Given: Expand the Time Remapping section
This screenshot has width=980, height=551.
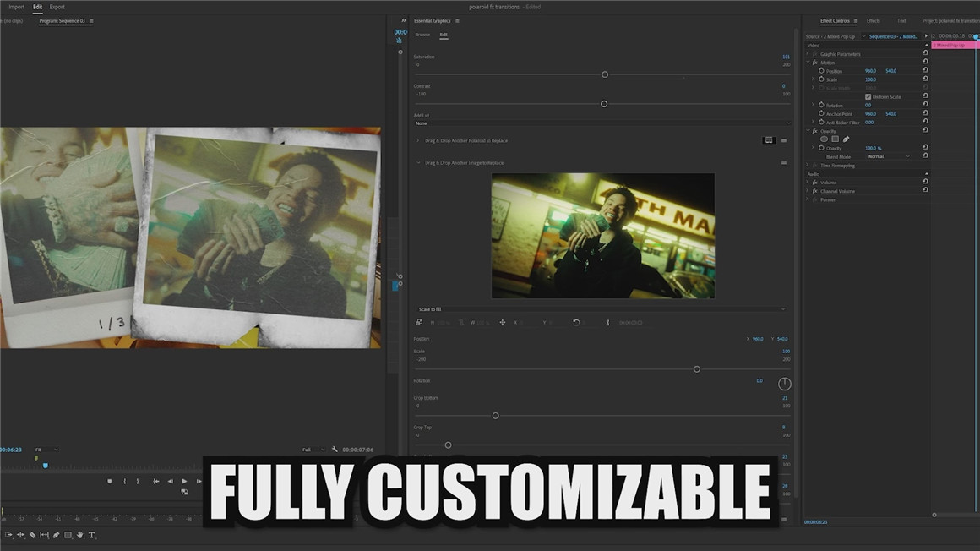Looking at the screenshot, I should 808,165.
